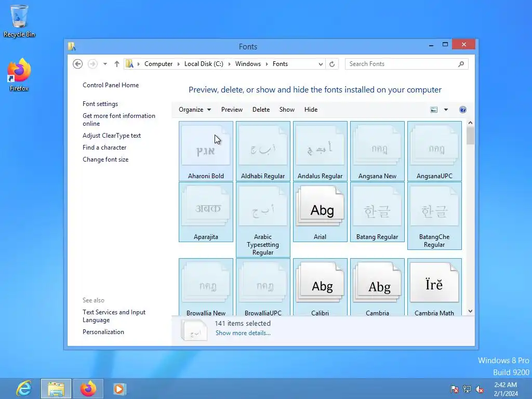Select the Arial font family

pyautogui.click(x=320, y=212)
